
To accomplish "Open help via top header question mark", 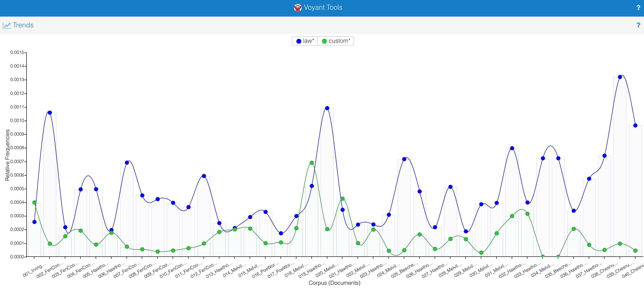I will (x=638, y=8).
